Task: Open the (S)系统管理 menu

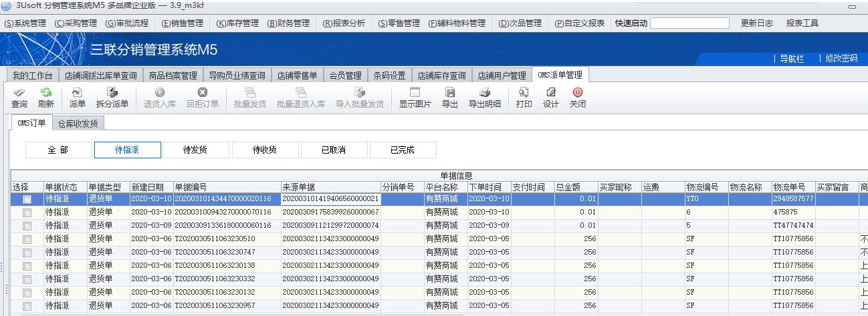Action: point(25,23)
